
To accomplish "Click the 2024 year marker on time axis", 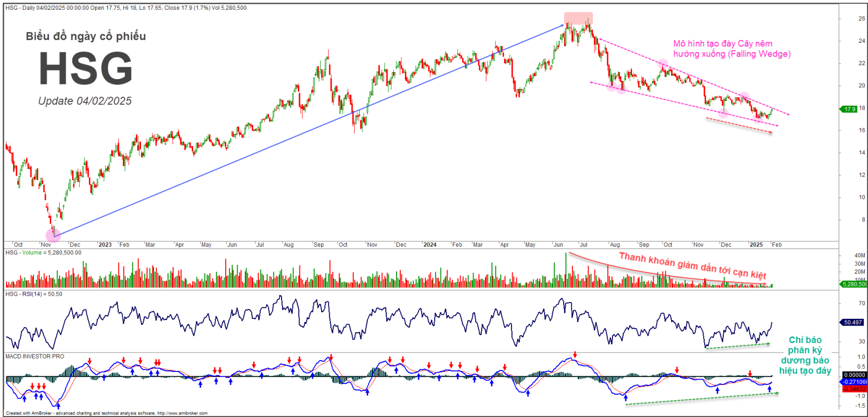I will (430, 245).
